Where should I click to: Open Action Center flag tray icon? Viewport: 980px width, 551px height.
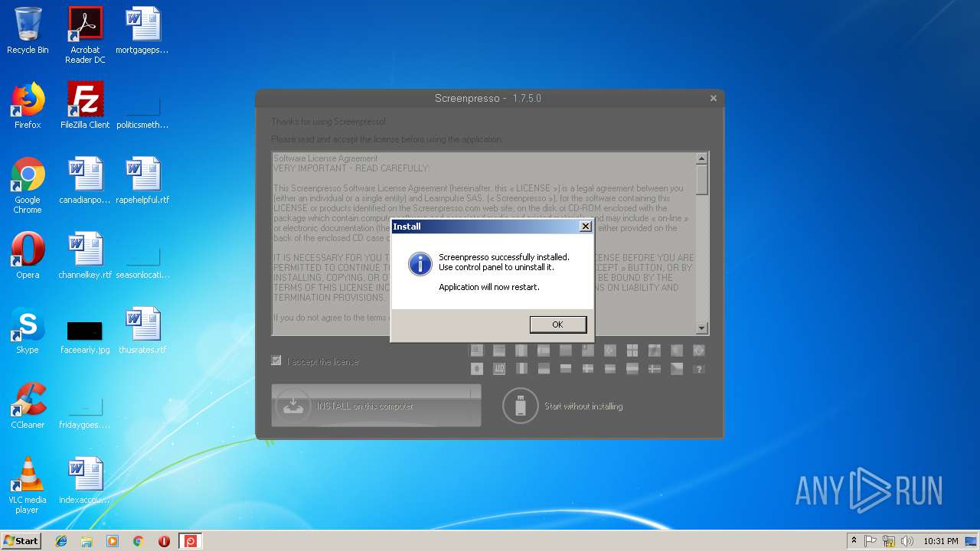(871, 541)
